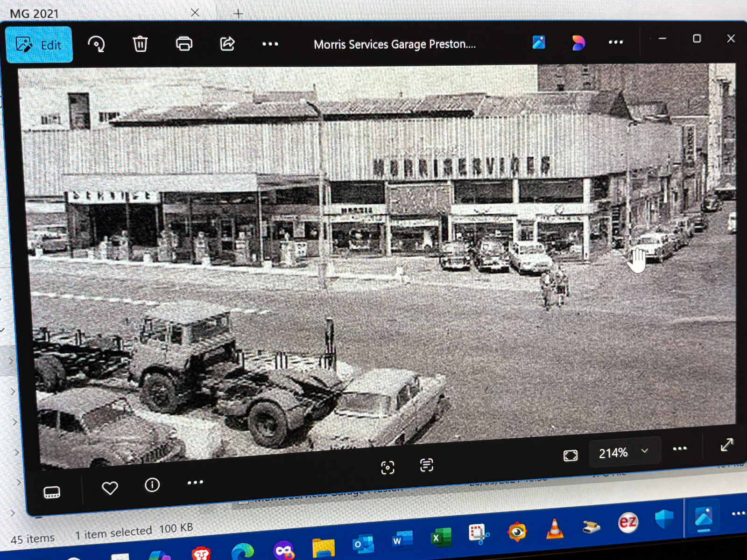This screenshot has height=560, width=747.
Task: Click the fit-to-window zoom icon
Action: [571, 455]
